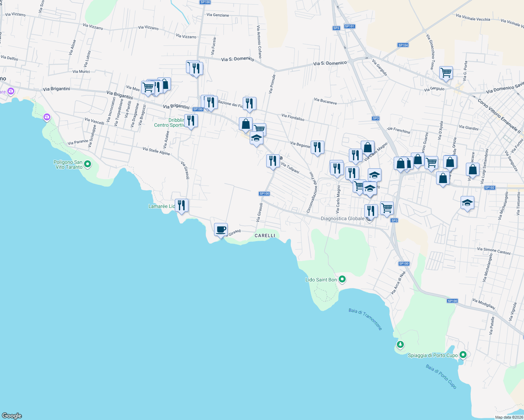
Task: Select the grocery cart marker near Diagnostica Globale
Action: coord(386,208)
